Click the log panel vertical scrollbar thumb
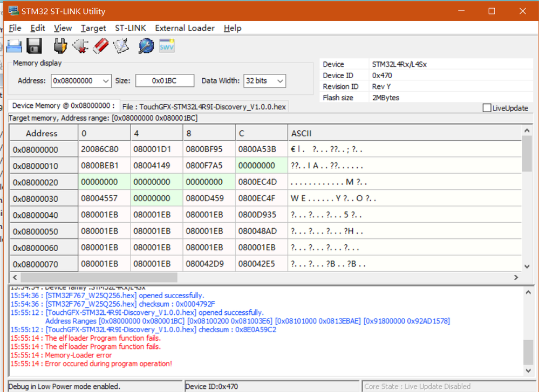The height and width of the screenshot is (392, 539). pyautogui.click(x=528, y=352)
